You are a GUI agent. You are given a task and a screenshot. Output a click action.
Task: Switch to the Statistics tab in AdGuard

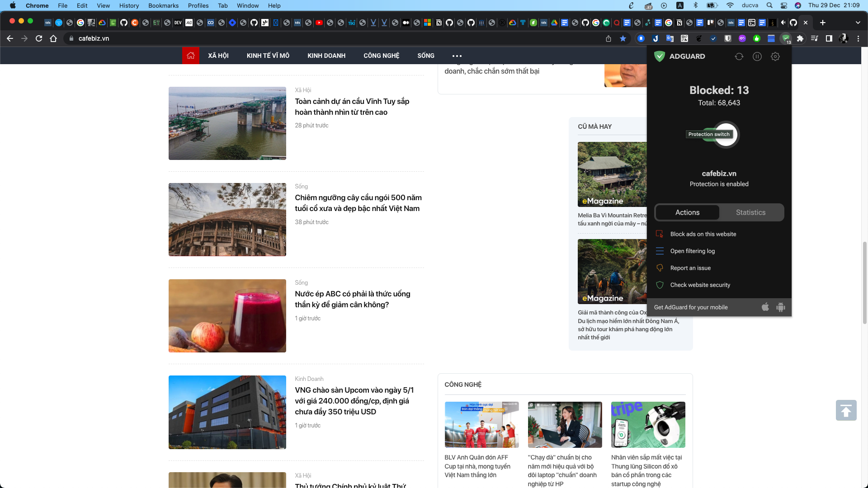click(x=750, y=212)
